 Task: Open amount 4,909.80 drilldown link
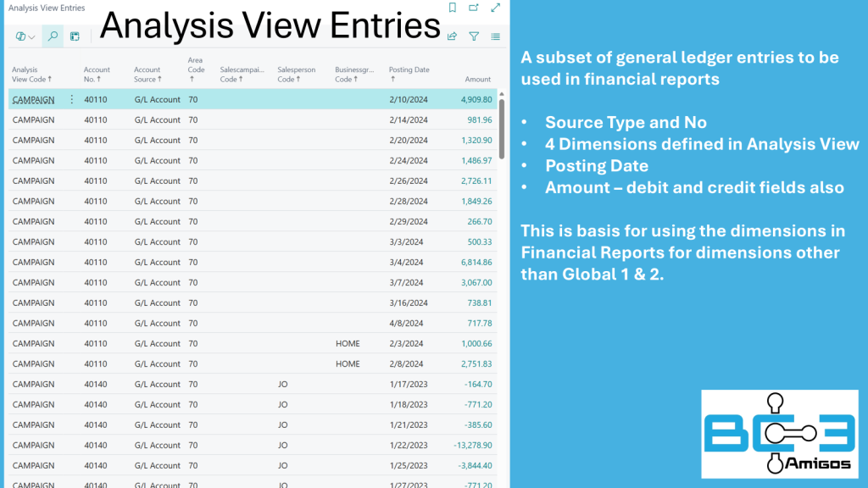click(476, 99)
